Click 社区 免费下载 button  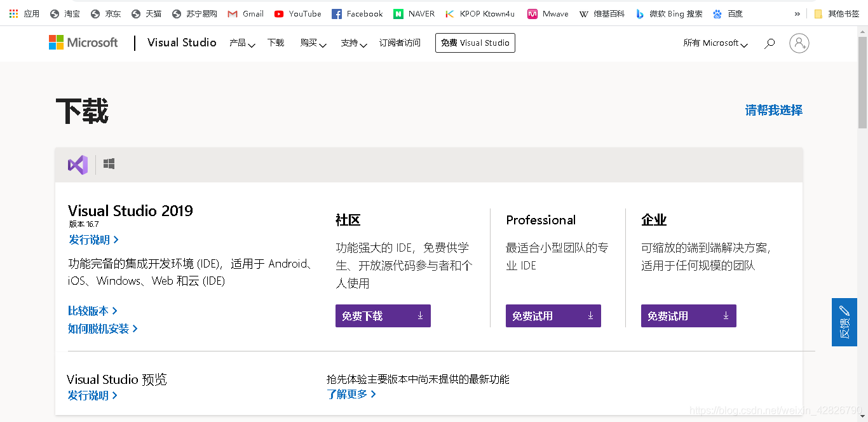coord(383,316)
